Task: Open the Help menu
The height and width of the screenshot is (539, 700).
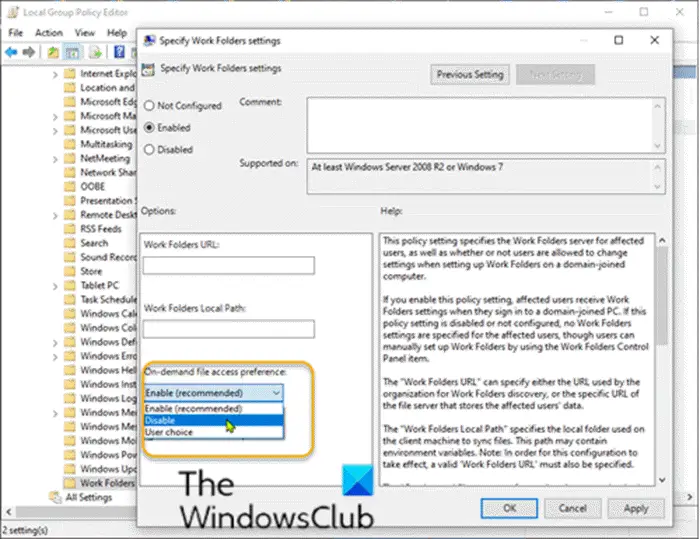Action: pos(117,33)
